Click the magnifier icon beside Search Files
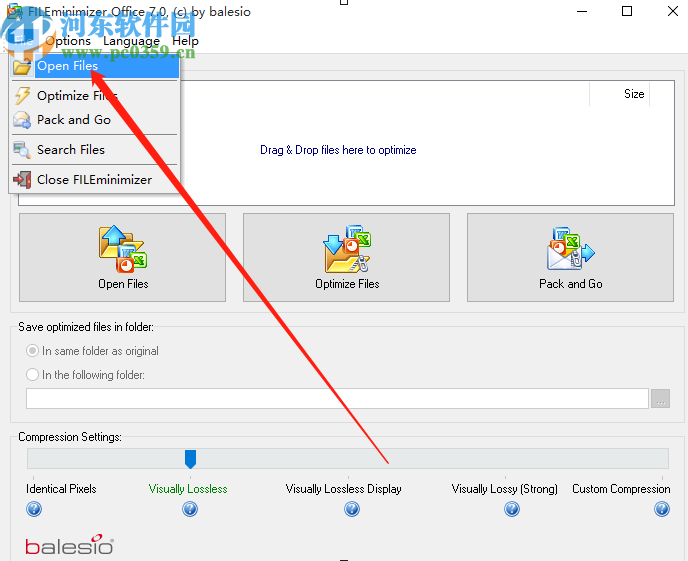The image size is (688, 561). coord(22,150)
